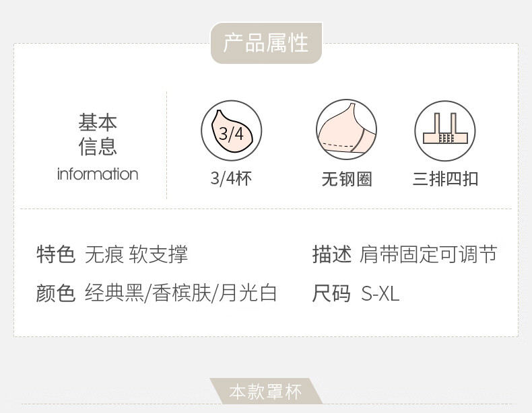Select the 经典黑 color option text
532x413 pixels.
[x=114, y=293]
